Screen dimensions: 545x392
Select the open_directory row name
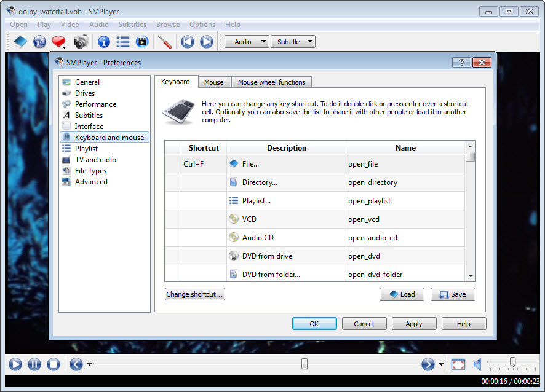(405, 182)
